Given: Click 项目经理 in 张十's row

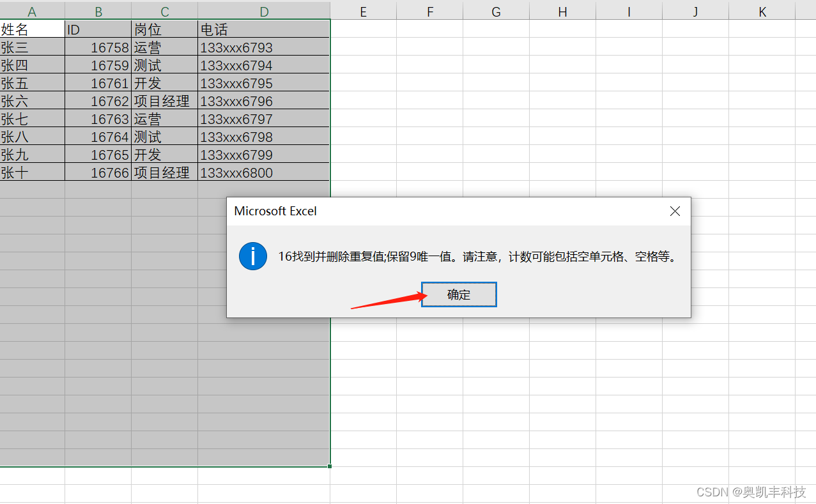Looking at the screenshot, I should tap(165, 172).
